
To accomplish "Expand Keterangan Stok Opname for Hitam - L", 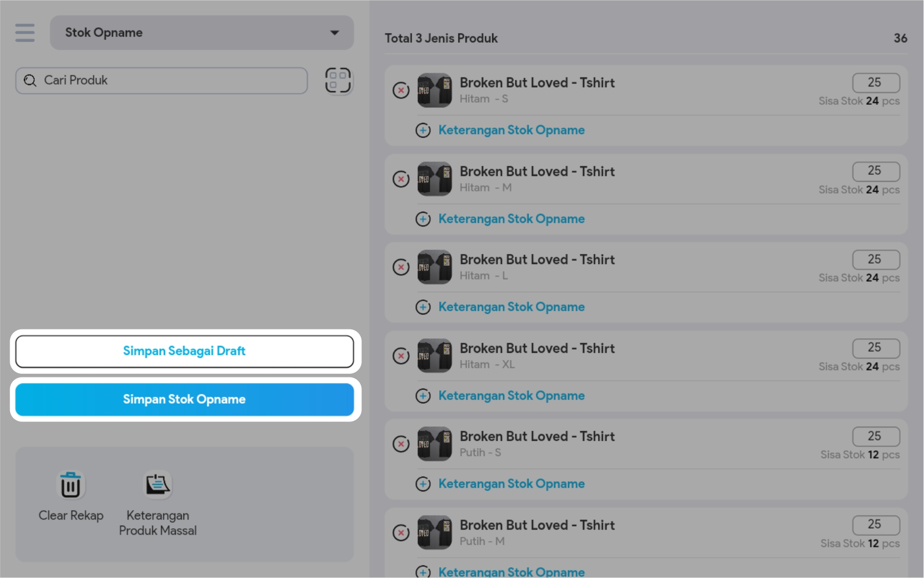I will tap(511, 307).
